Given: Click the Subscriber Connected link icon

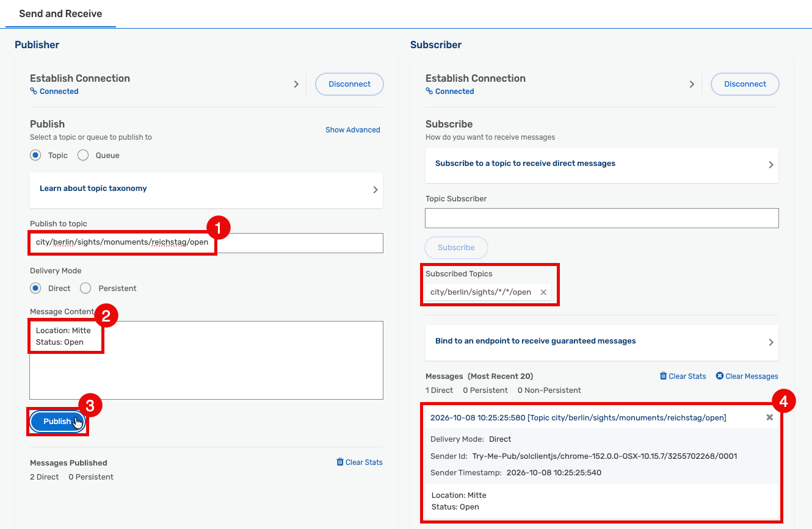Looking at the screenshot, I should pos(429,92).
